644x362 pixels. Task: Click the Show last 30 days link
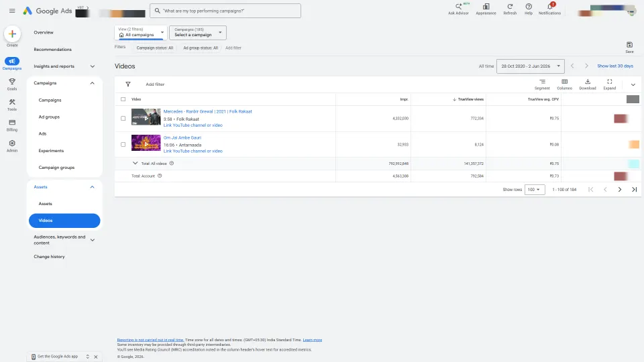[x=615, y=66]
